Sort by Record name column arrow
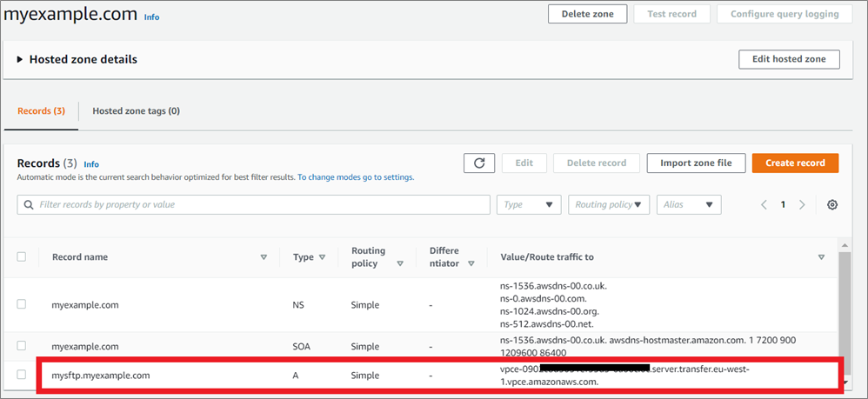 click(x=264, y=257)
